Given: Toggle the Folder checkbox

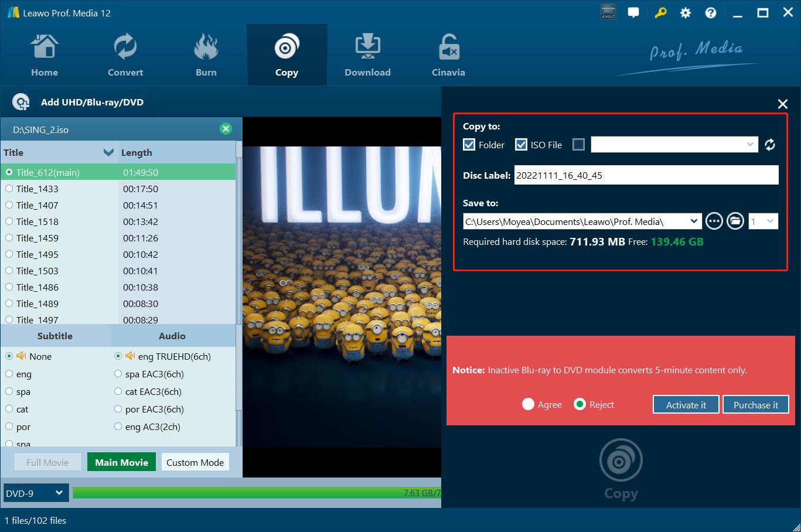Looking at the screenshot, I should tap(469, 145).
